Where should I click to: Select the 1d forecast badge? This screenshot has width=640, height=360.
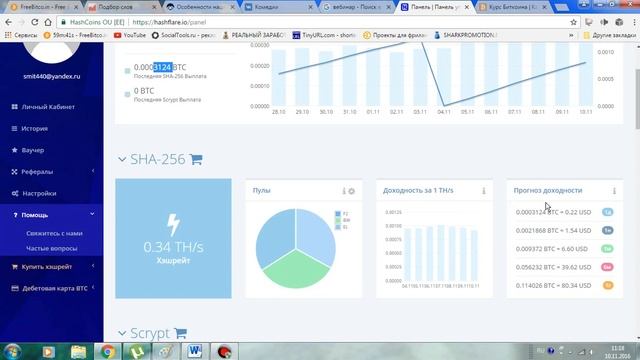coord(607,212)
